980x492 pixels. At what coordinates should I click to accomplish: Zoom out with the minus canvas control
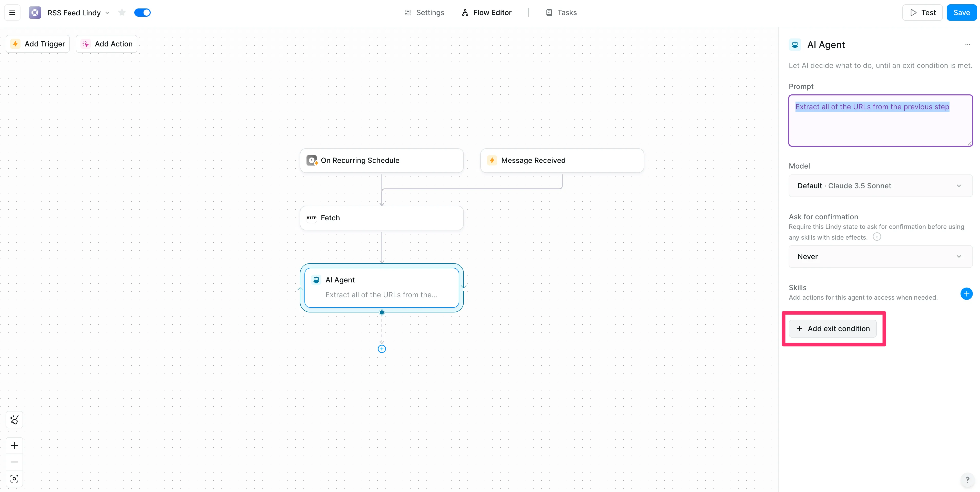click(14, 462)
